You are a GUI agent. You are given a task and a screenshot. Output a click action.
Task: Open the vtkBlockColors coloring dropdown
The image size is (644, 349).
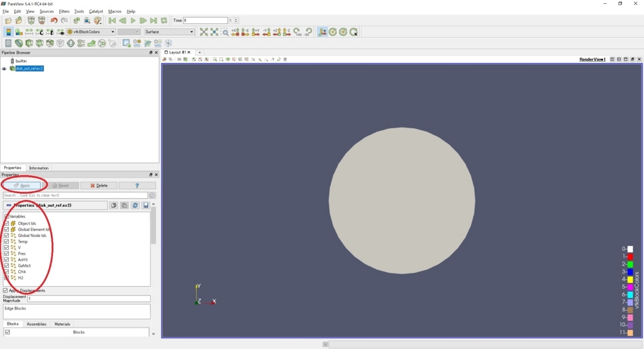[91, 32]
